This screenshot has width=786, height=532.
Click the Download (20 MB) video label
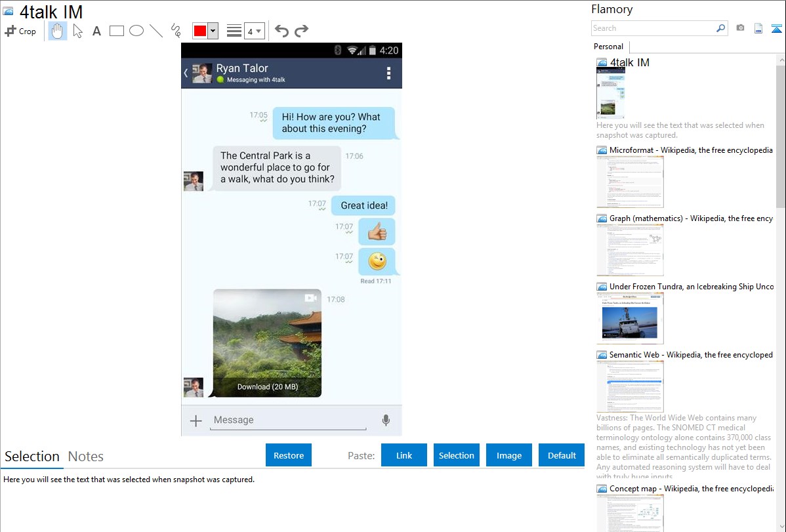(268, 386)
